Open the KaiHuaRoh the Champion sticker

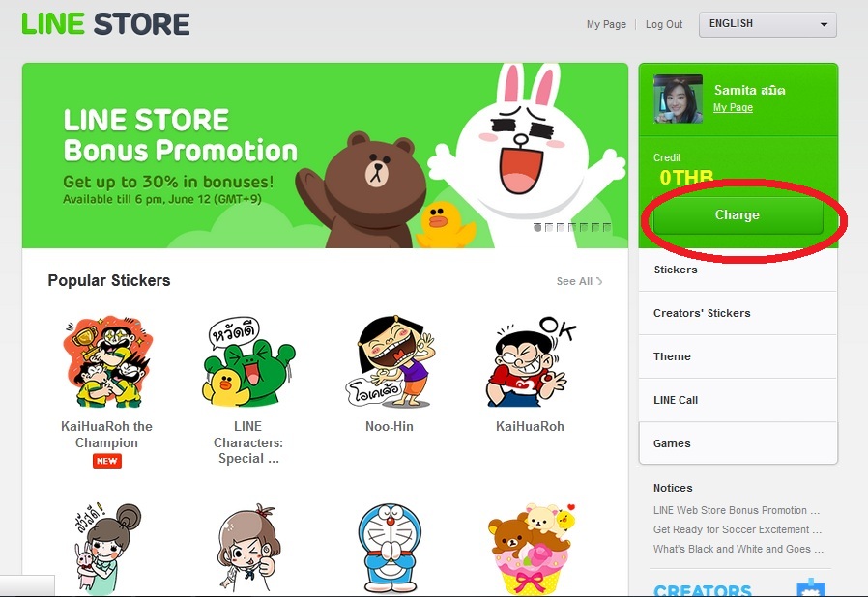click(x=106, y=363)
